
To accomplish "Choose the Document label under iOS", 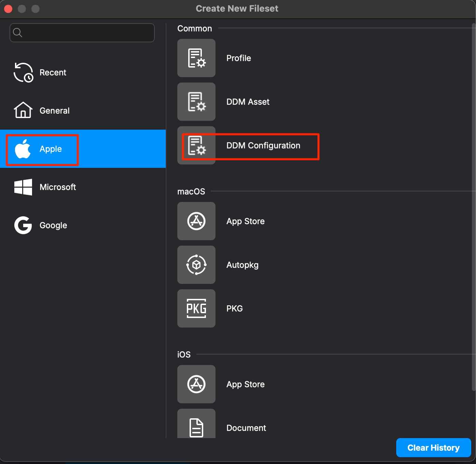I will [x=246, y=428].
